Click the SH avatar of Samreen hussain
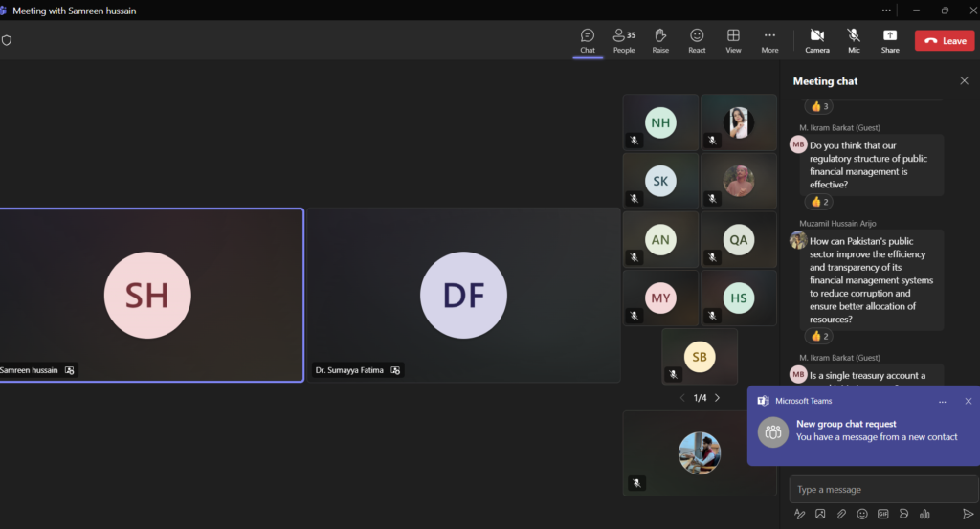This screenshot has width=980, height=529. tap(147, 295)
